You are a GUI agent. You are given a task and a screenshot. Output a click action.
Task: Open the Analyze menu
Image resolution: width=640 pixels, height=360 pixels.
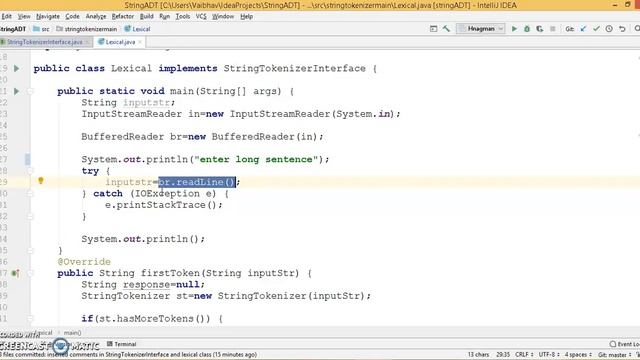coord(96,16)
